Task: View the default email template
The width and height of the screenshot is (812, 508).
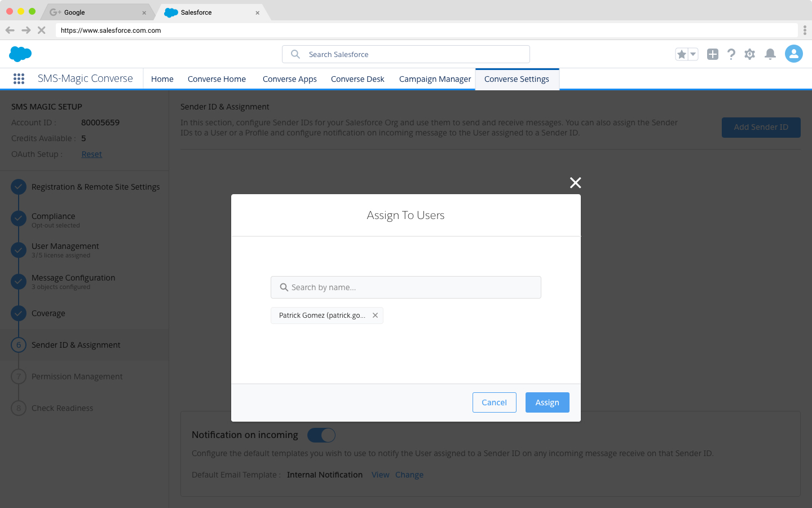Action: click(x=381, y=475)
